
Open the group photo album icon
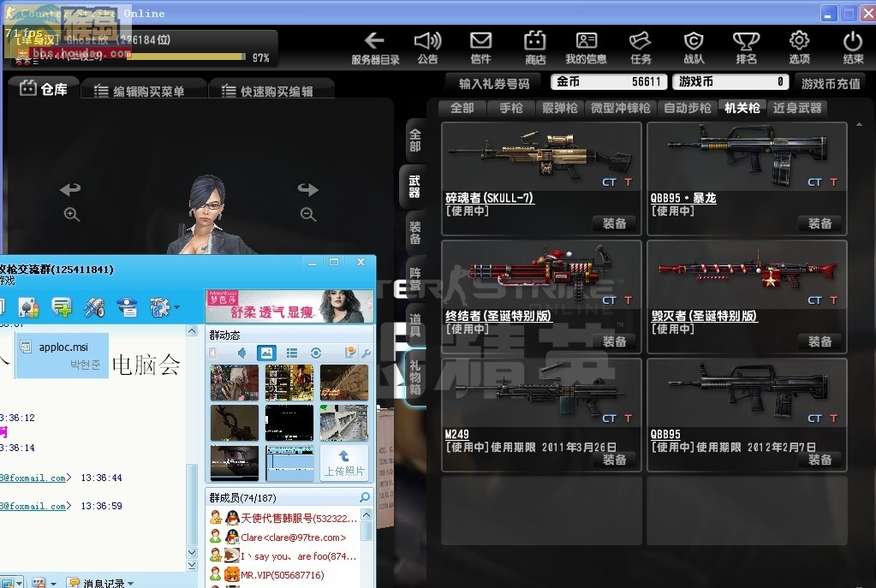[266, 353]
